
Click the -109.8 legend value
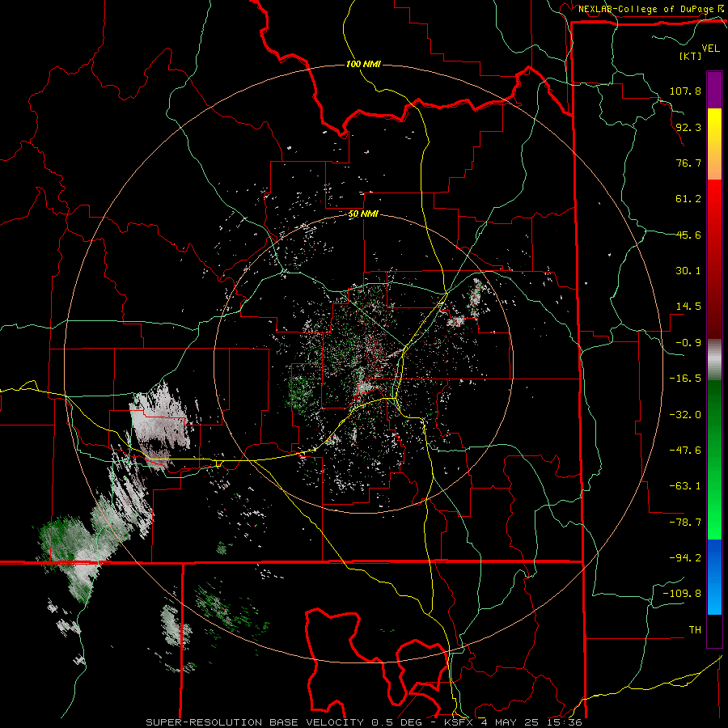[682, 594]
